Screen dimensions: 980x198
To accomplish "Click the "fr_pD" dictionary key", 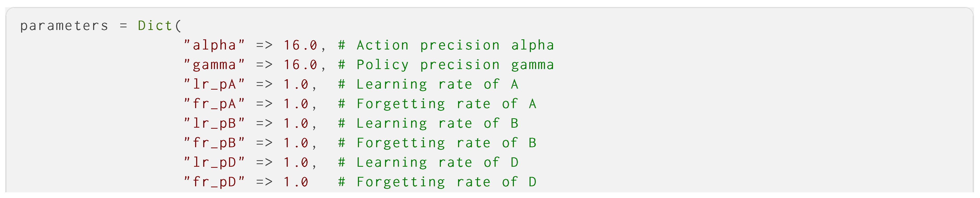I will 214,182.
